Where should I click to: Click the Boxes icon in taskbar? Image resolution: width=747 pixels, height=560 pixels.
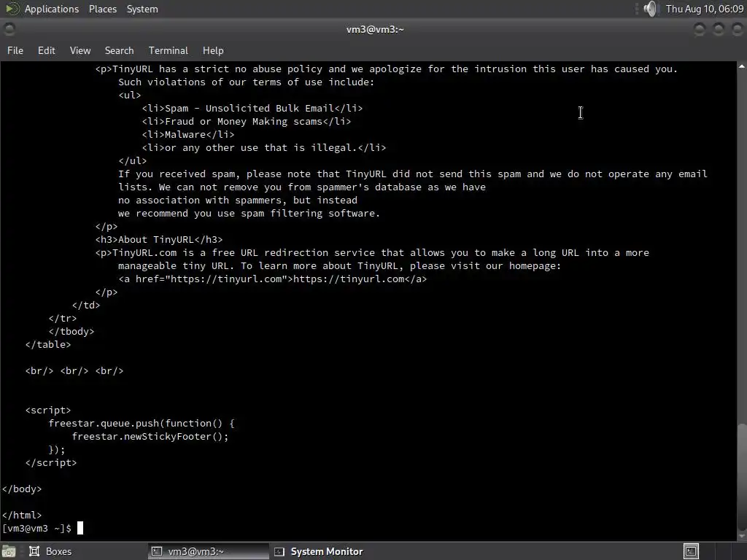click(x=34, y=551)
